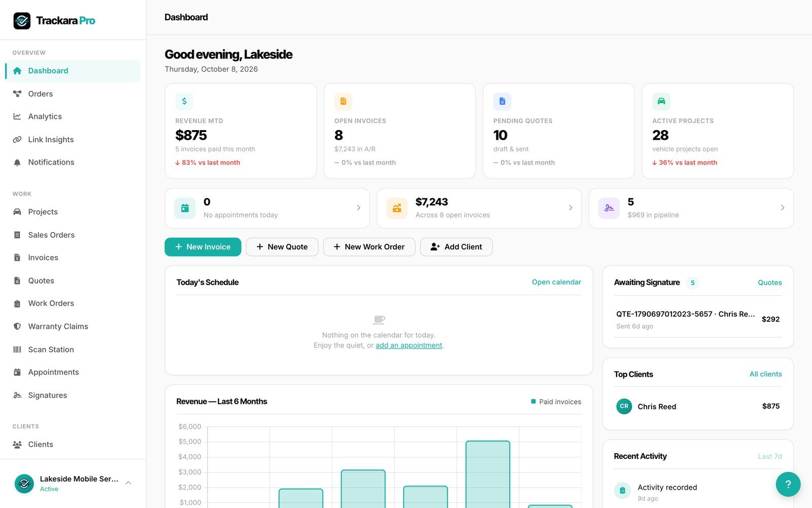Click the dollar icon on Revenue MTD card
Image resolution: width=812 pixels, height=508 pixels.
point(184,101)
